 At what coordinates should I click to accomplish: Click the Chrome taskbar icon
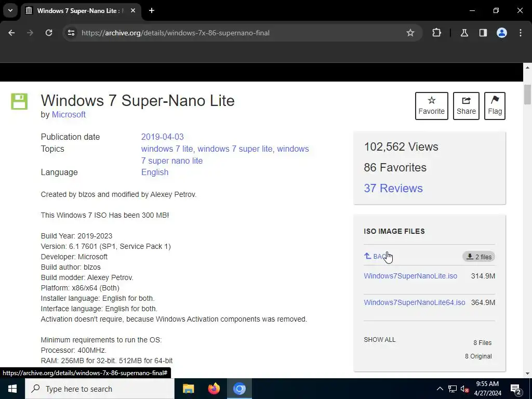point(239,389)
